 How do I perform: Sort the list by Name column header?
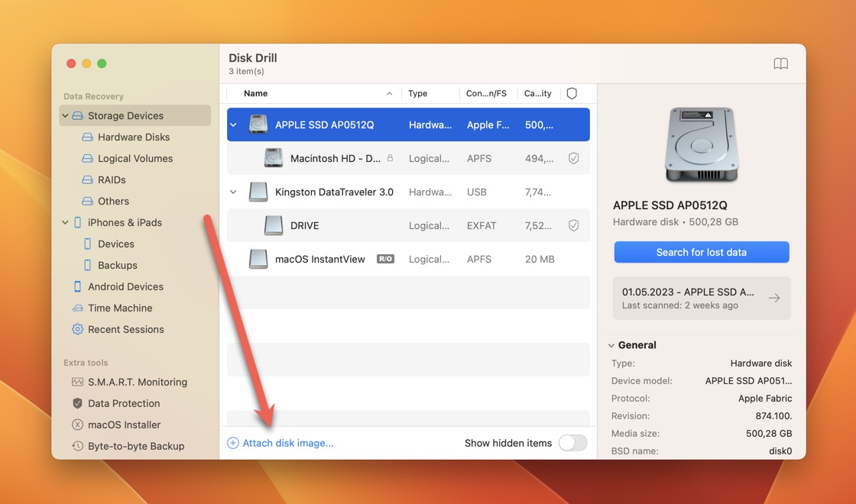coord(255,93)
